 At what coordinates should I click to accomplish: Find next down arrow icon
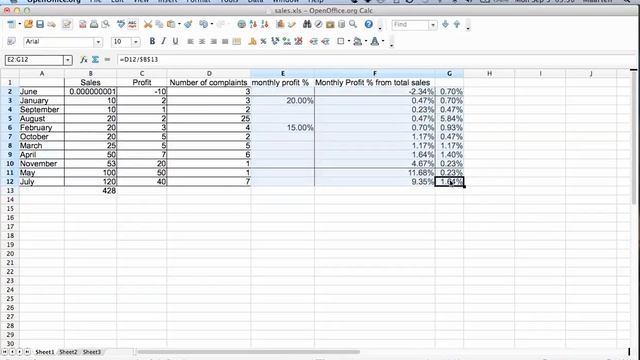(x=445, y=24)
